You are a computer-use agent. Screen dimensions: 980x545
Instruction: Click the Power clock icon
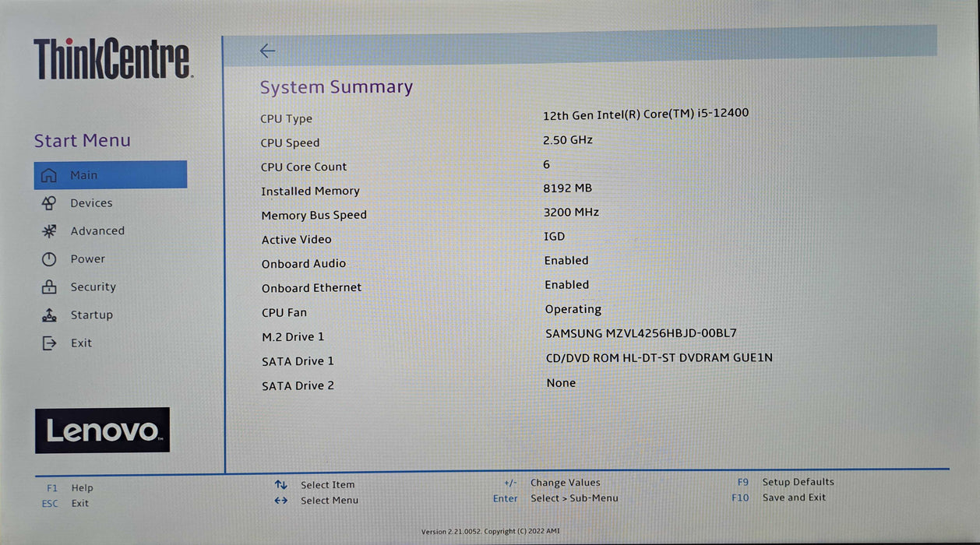point(49,259)
